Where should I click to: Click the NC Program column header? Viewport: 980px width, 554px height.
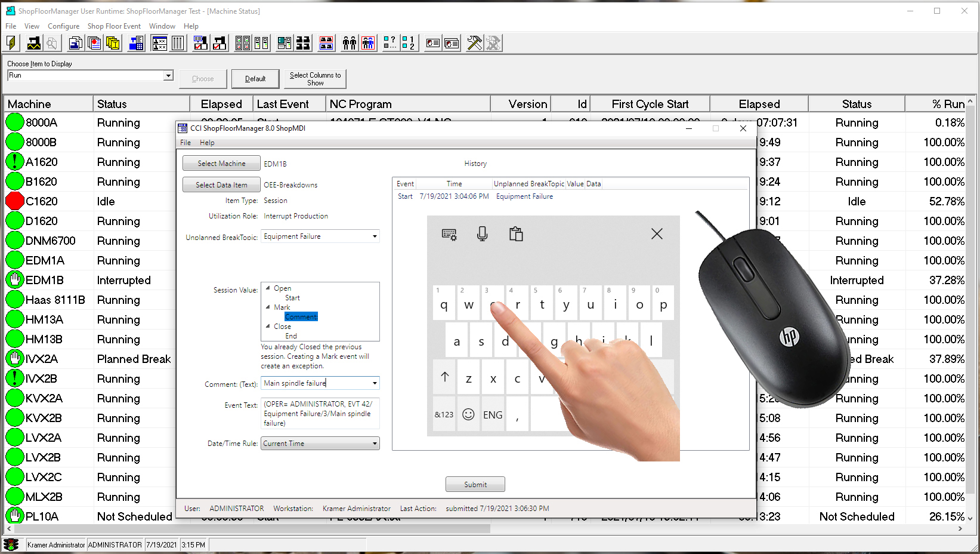click(408, 104)
